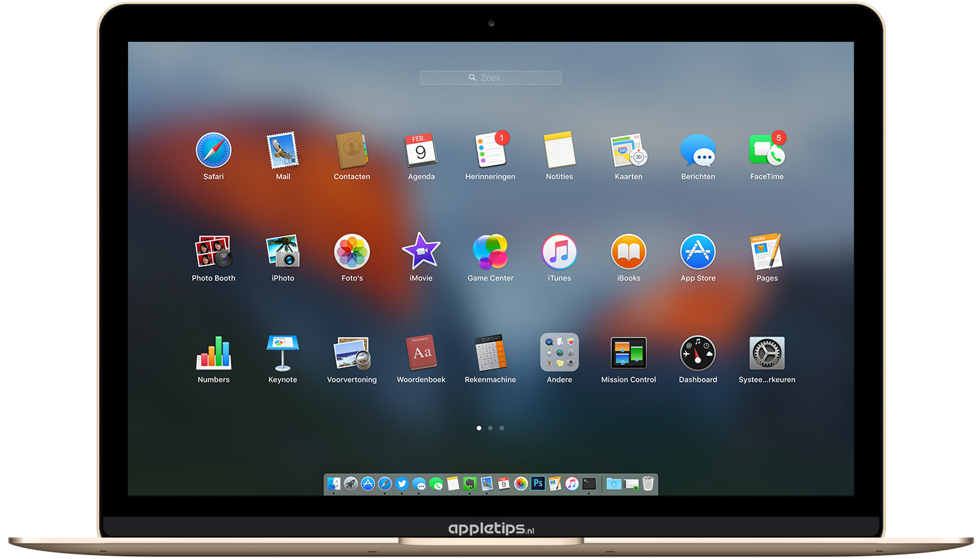Image resolution: width=980 pixels, height=559 pixels.
Task: Start Mission Control from Launchpad
Action: [628, 353]
